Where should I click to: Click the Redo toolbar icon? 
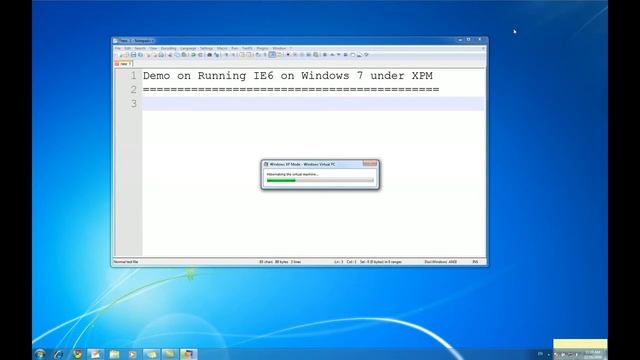tap(200, 55)
